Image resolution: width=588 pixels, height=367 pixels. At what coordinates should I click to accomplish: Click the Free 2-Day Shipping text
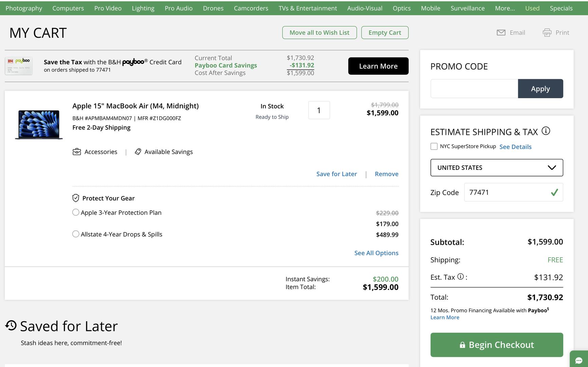(x=101, y=127)
